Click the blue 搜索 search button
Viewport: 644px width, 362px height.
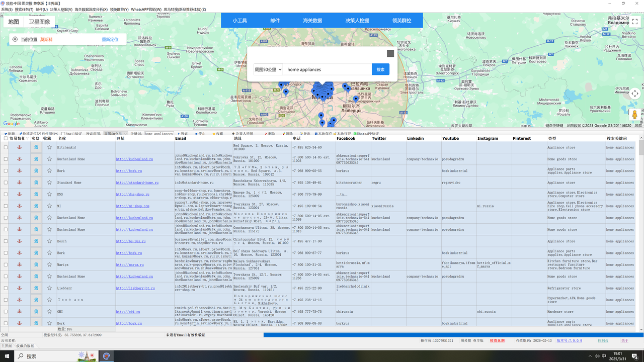pyautogui.click(x=380, y=69)
